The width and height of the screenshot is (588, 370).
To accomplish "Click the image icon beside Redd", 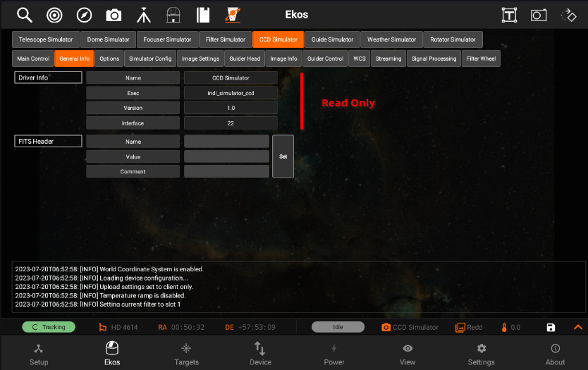I will pyautogui.click(x=460, y=327).
